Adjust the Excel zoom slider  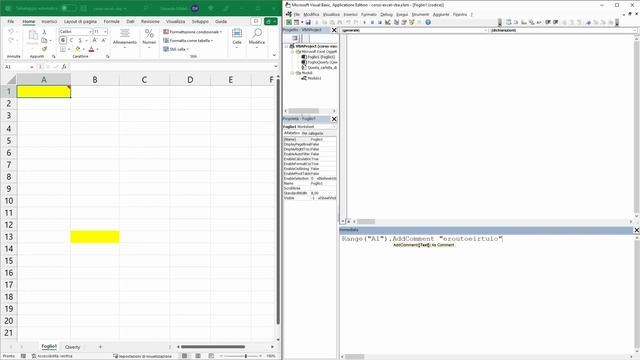click(x=246, y=356)
